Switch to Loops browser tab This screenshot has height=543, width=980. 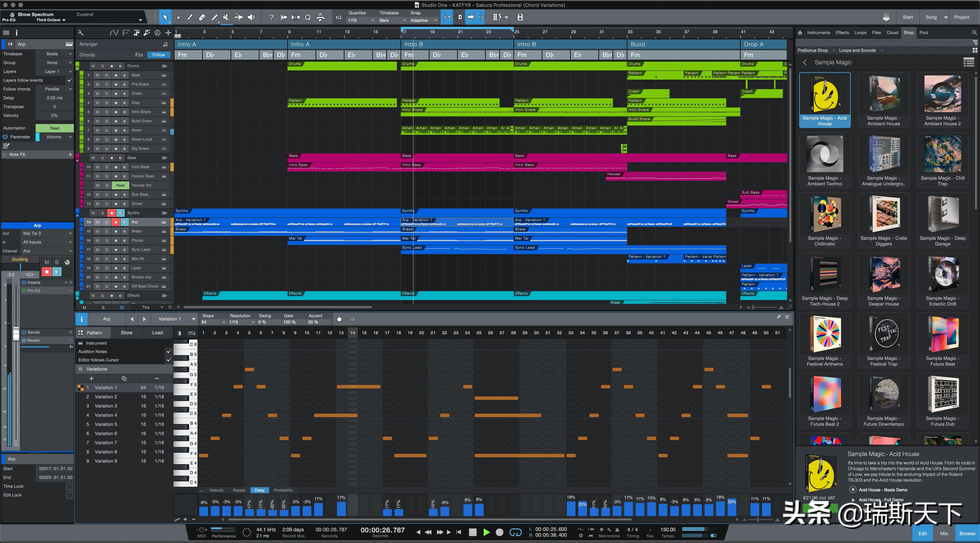point(860,33)
